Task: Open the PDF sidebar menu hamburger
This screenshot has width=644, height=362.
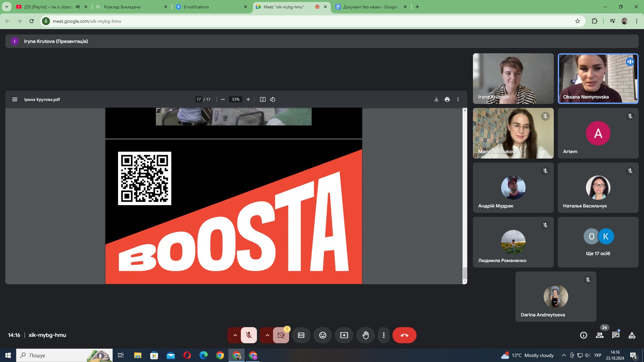Action: coord(15,100)
